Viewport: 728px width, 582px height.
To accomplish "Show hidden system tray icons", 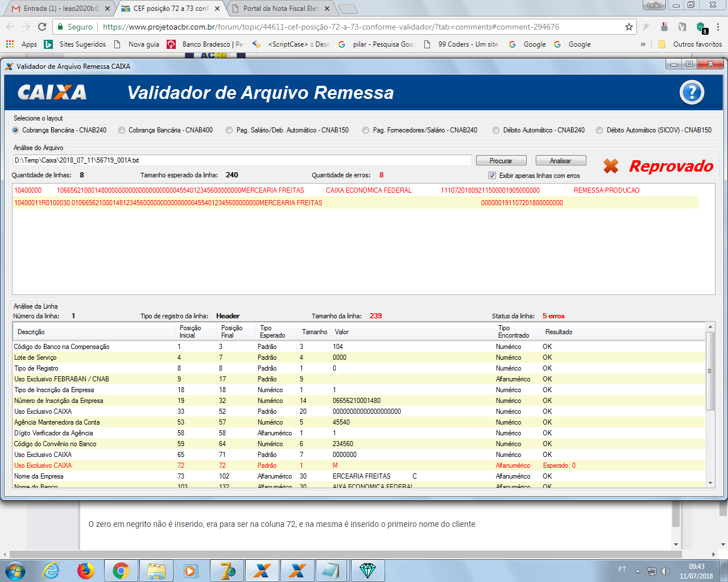I will (x=638, y=571).
